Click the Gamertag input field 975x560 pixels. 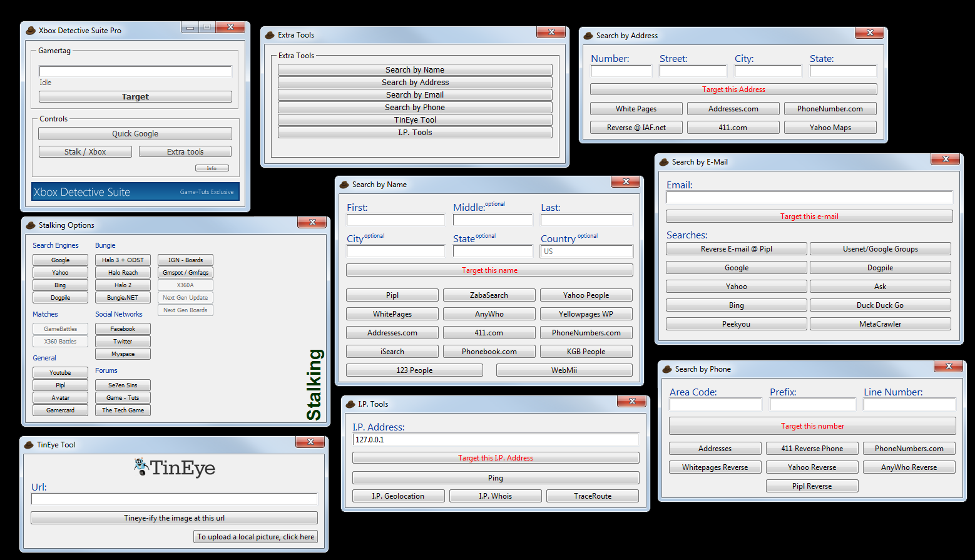coord(135,71)
